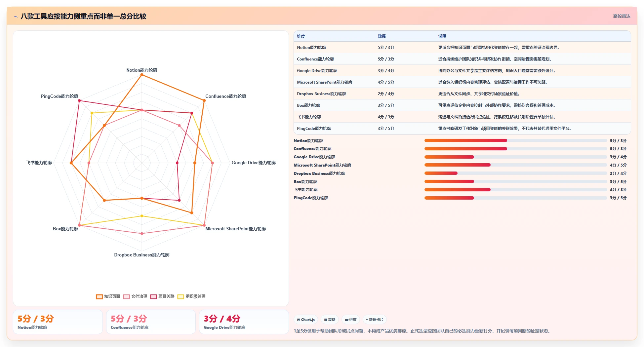Click the 表格 chip
This screenshot has height=347, width=644.
(330, 320)
